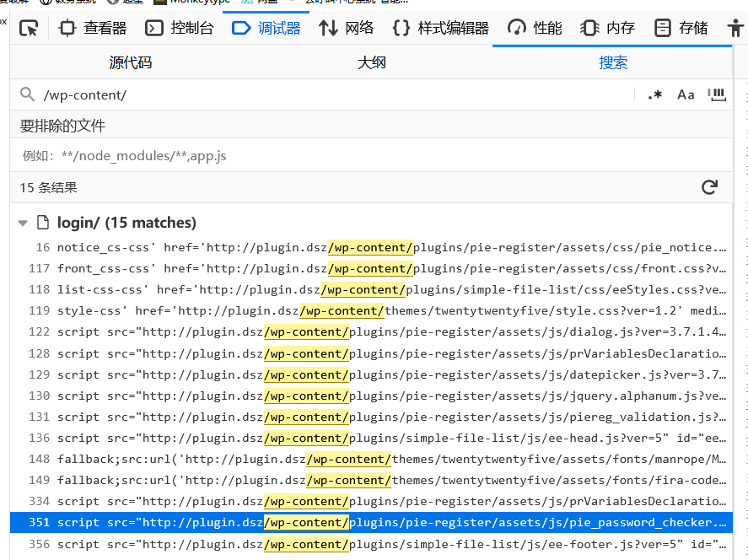The image size is (748, 560).
Task: Toggle case-sensitive (Aa) search option
Action: click(x=686, y=94)
